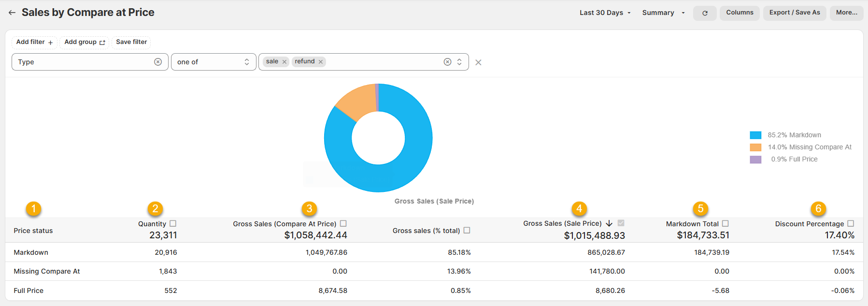Click the Export / Save As button
Image resolution: width=868 pixels, height=306 pixels.
[x=795, y=13]
